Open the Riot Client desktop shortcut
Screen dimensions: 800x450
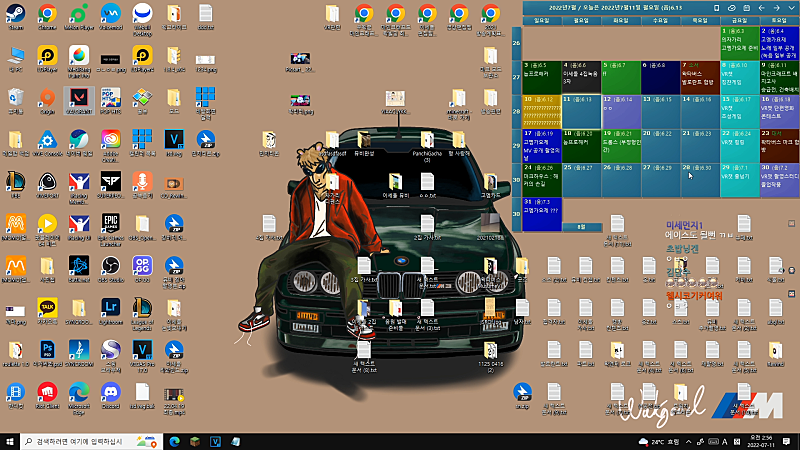[x=47, y=390]
